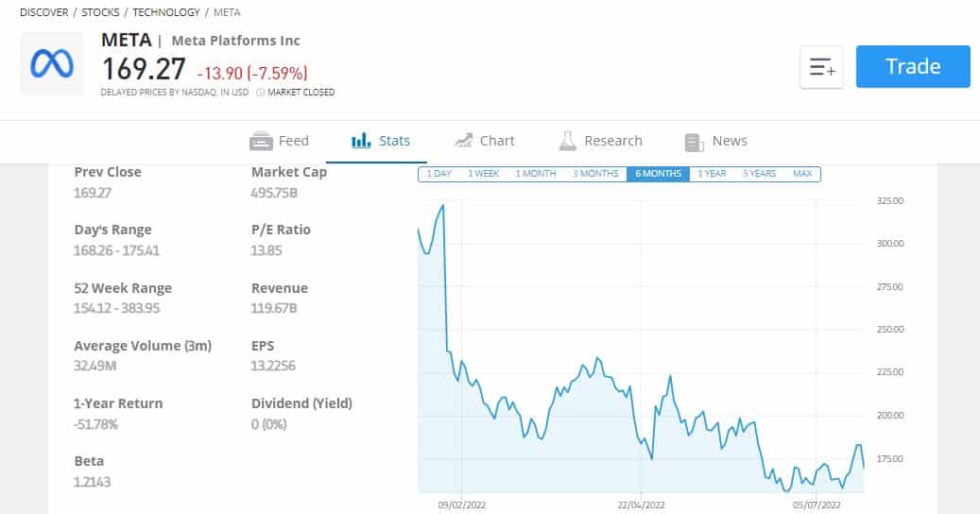This screenshot has width=980, height=514.
Task: Show the MAX chart range
Action: point(802,174)
